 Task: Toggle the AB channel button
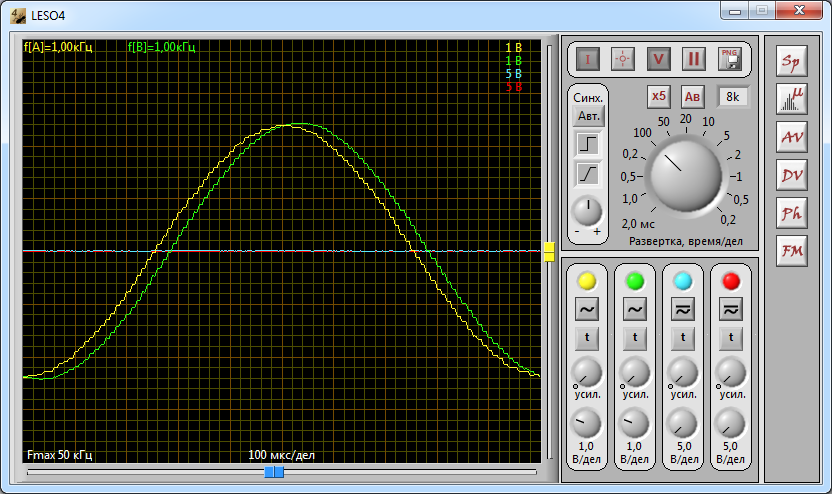tap(692, 97)
